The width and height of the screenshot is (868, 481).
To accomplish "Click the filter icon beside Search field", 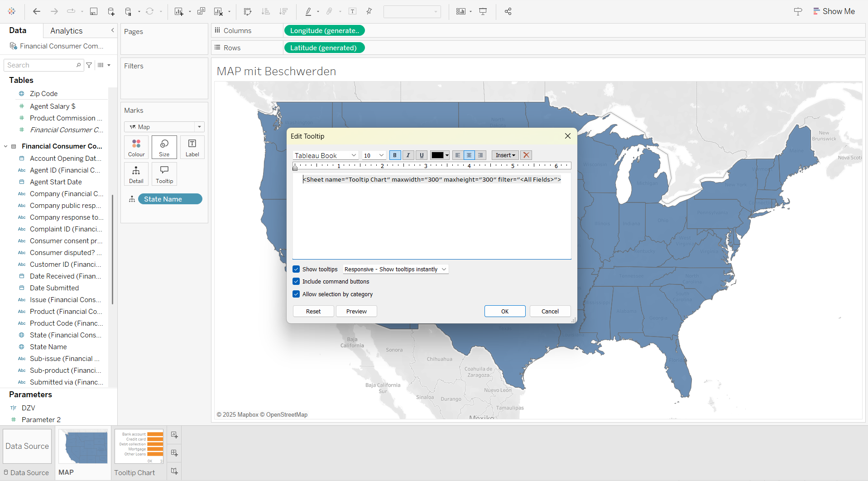I will click(89, 65).
